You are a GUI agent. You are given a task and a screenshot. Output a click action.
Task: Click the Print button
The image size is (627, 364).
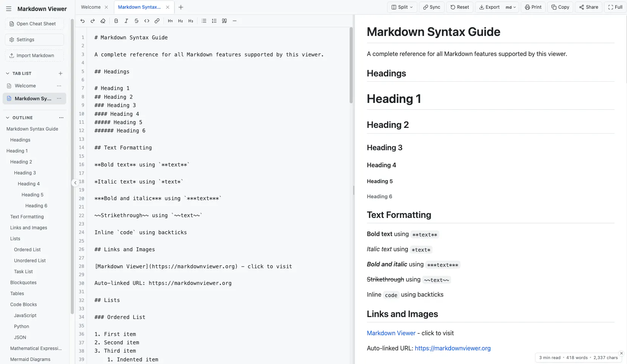pyautogui.click(x=533, y=7)
